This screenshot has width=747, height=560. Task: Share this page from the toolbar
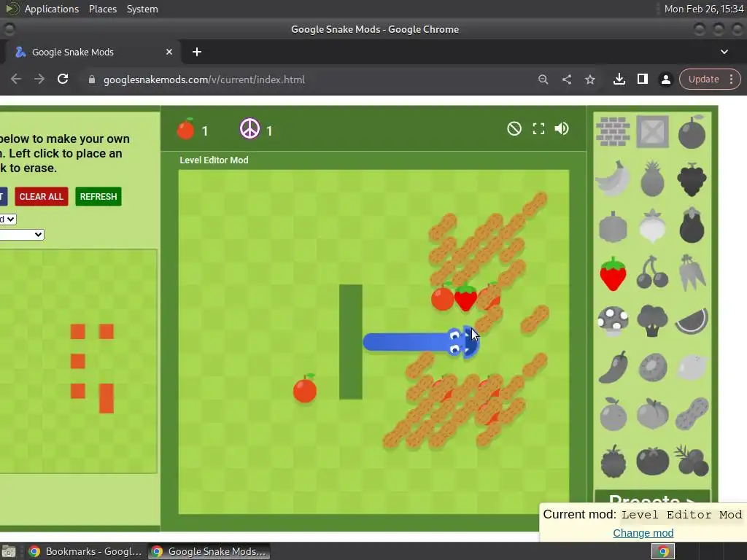566,79
